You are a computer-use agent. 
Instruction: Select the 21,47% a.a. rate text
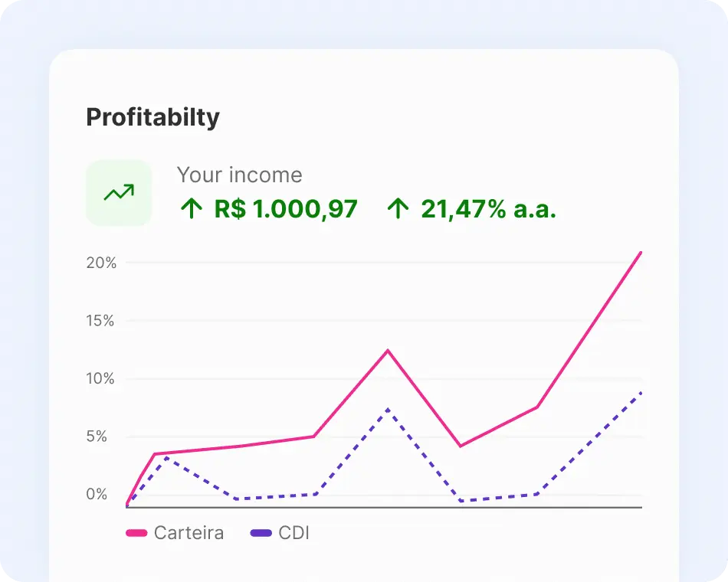click(x=488, y=208)
